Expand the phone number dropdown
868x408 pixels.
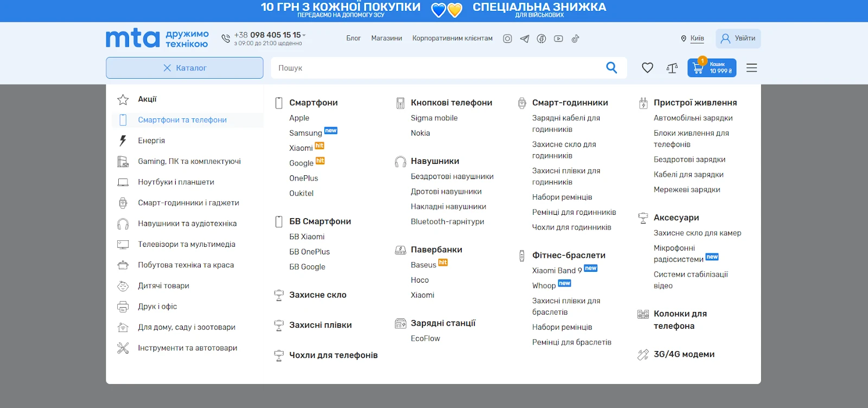(304, 35)
